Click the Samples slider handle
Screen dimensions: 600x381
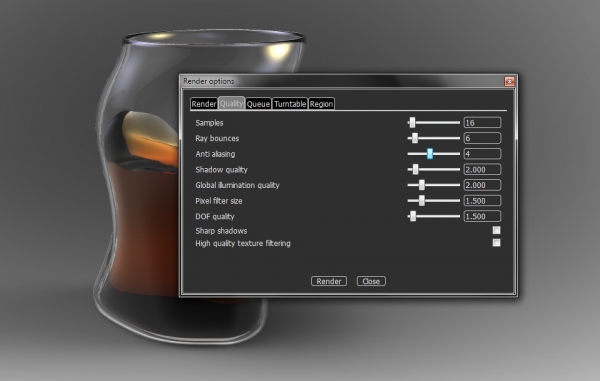pos(412,122)
